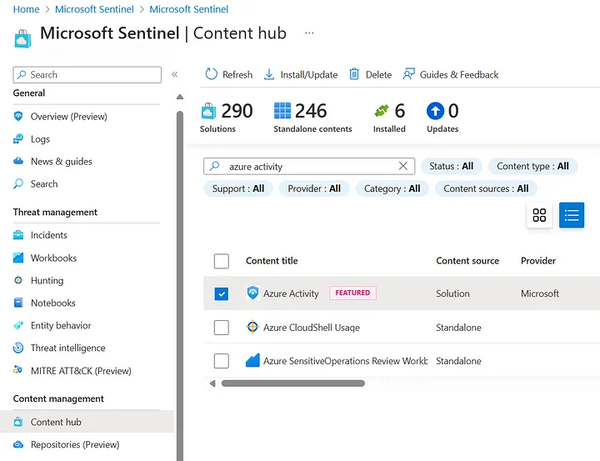Select Threat intelligence in sidebar

pyautogui.click(x=68, y=348)
